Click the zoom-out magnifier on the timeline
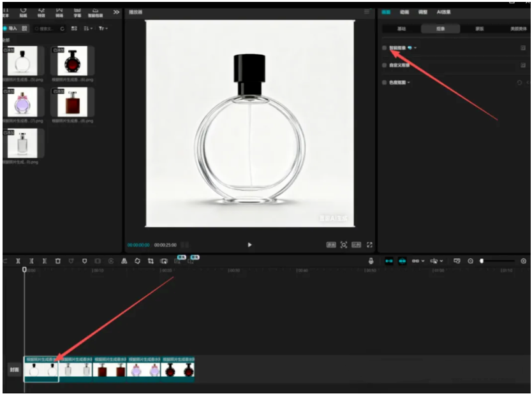Viewport: 532px width, 394px height. point(471,261)
